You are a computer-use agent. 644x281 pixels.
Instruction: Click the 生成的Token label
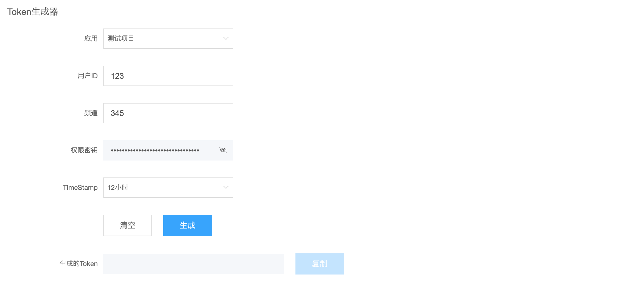click(x=79, y=264)
